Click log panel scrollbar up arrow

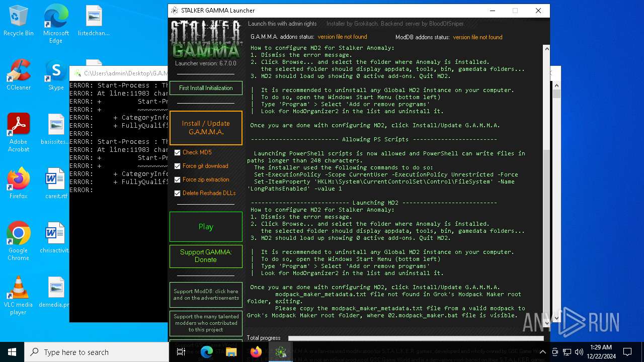[x=546, y=48]
